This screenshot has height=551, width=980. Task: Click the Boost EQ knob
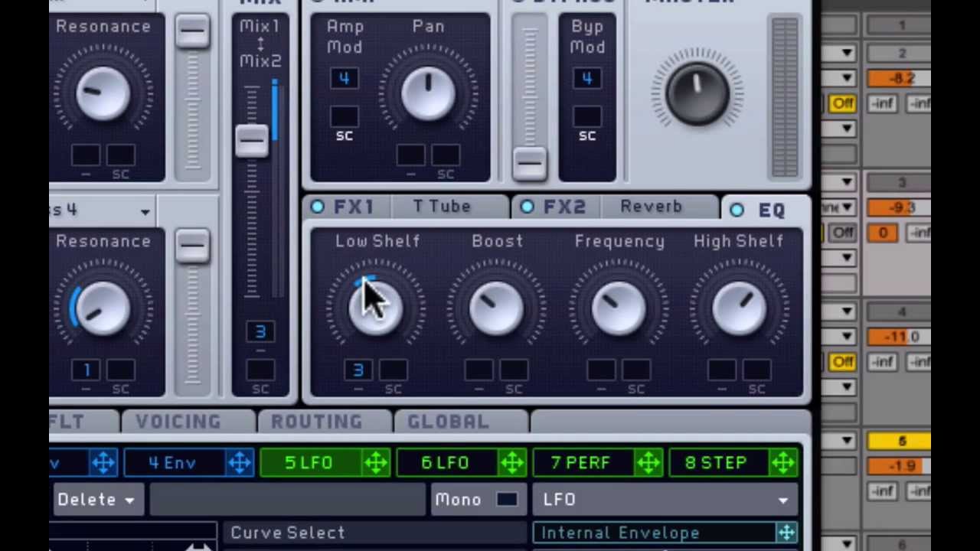tap(497, 308)
